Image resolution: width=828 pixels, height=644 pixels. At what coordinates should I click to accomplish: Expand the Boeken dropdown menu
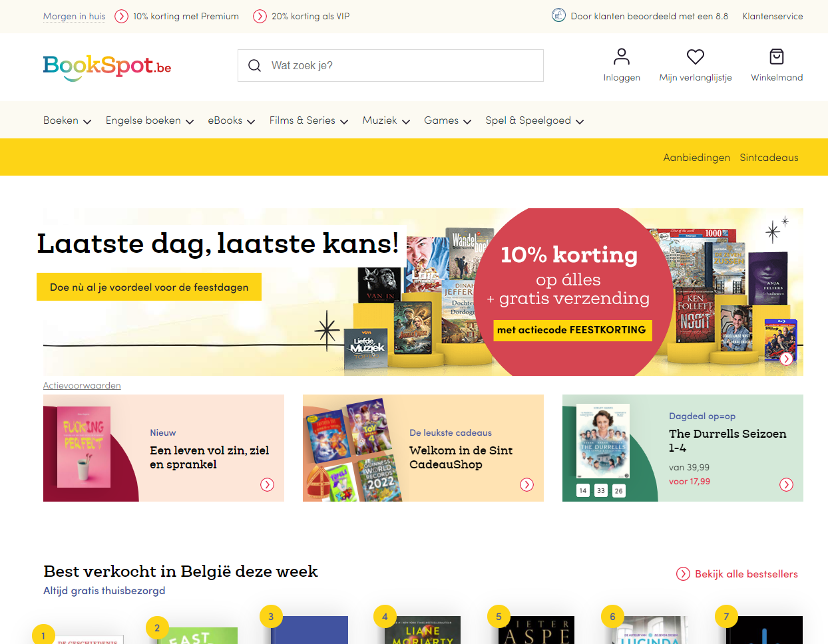[67, 120]
